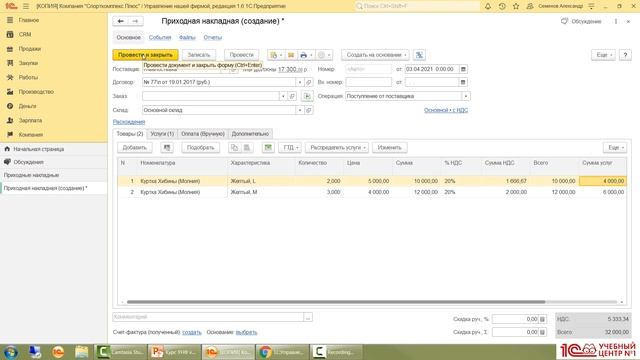Expand the Заказ field dropdown arrow
Viewport: 640px width, 360px height.
point(283,96)
